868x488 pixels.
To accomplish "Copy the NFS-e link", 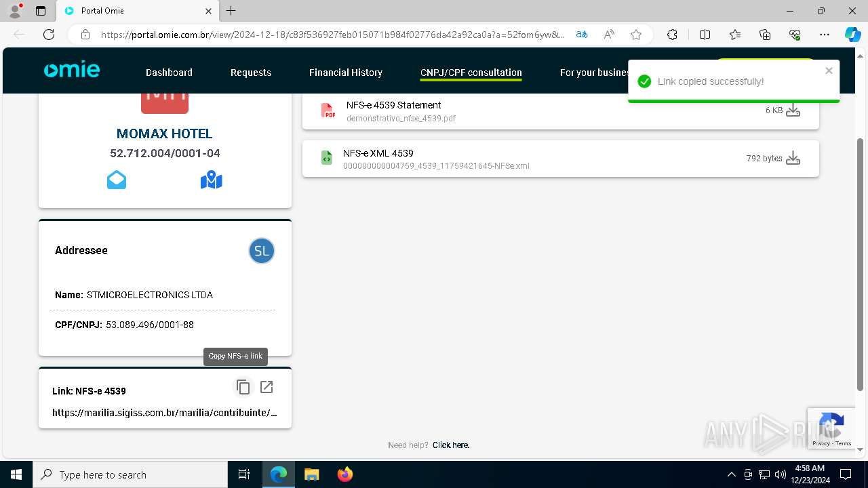I will (243, 387).
